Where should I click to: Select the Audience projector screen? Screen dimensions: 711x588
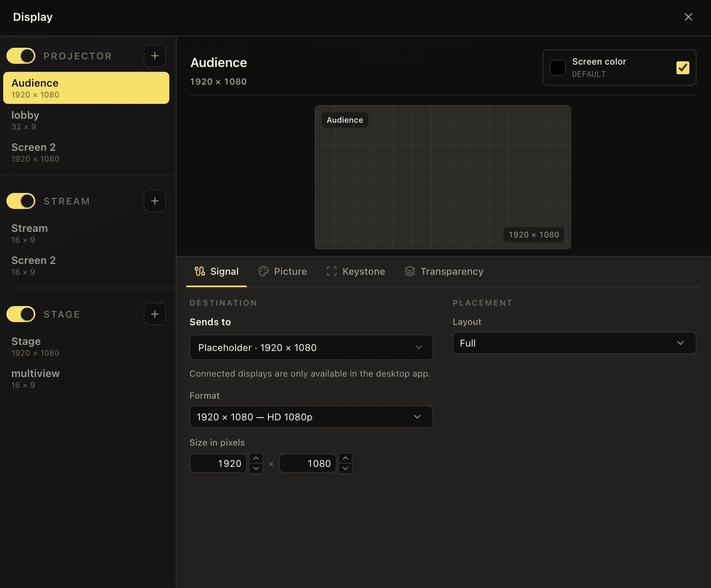pos(86,88)
